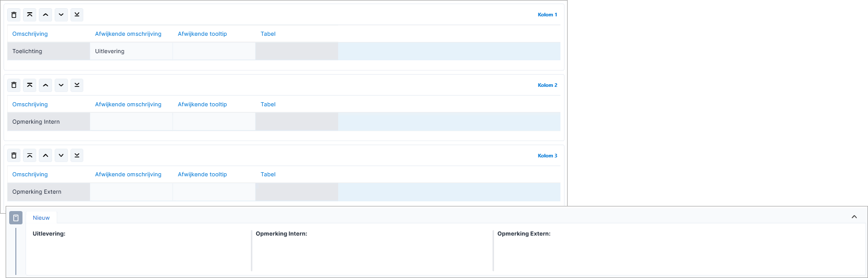Move Kolom 2 up one position

point(45,85)
